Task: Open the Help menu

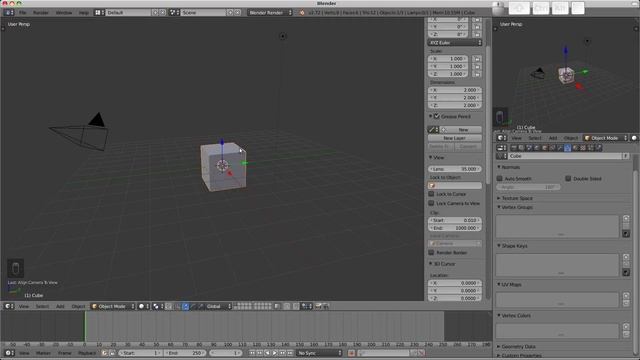Action: (83, 13)
